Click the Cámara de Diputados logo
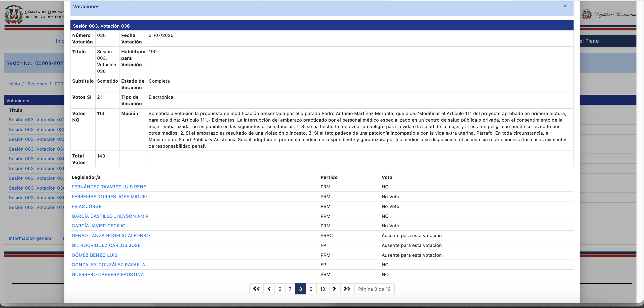This screenshot has height=308, width=644. coord(14,15)
